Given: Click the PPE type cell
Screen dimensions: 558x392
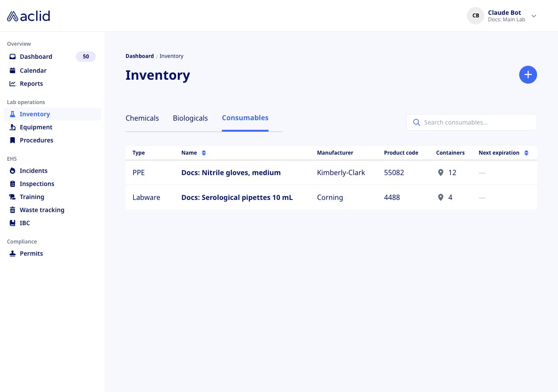Looking at the screenshot, I should [x=139, y=172].
